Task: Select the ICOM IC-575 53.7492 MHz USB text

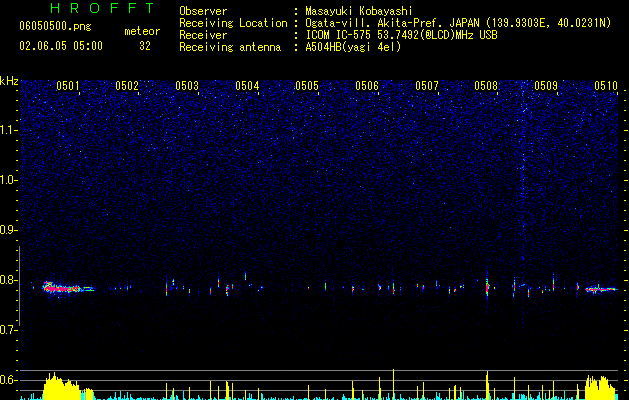Action: click(x=401, y=35)
